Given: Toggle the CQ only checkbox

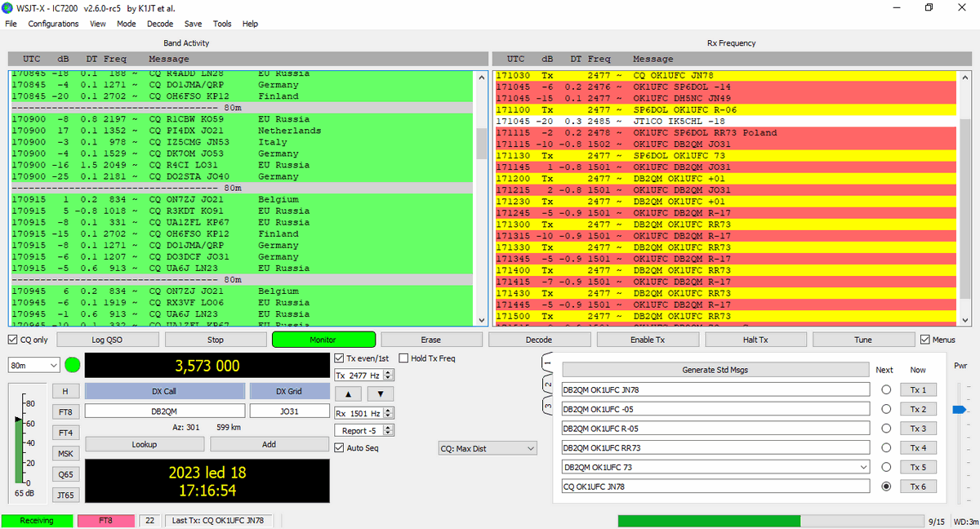Looking at the screenshot, I should [x=13, y=340].
